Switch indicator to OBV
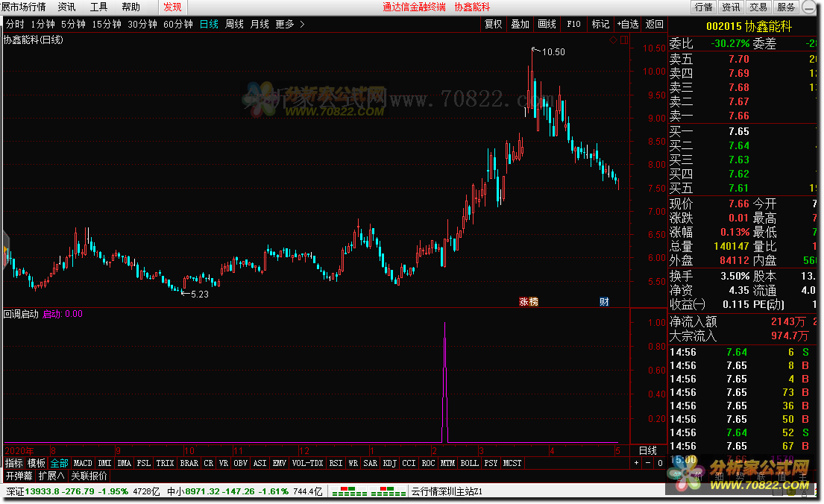Screen dimensions: 824x504 (241, 463)
